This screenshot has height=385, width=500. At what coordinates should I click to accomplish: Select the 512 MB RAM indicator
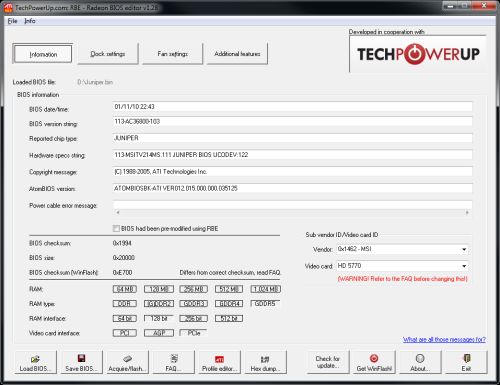coord(229,289)
